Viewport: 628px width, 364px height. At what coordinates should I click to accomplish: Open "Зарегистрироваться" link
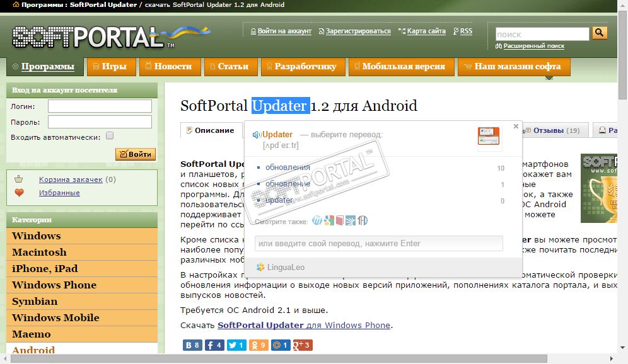(x=358, y=31)
